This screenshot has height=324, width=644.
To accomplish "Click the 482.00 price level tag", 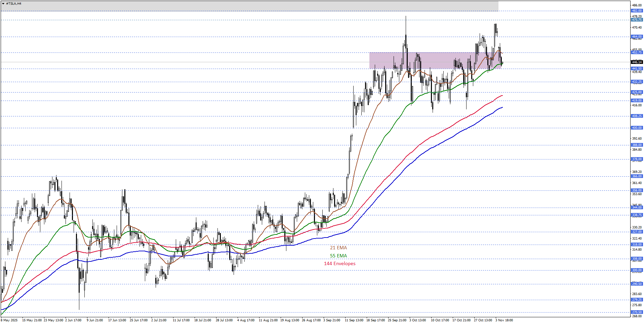I will [637, 11].
